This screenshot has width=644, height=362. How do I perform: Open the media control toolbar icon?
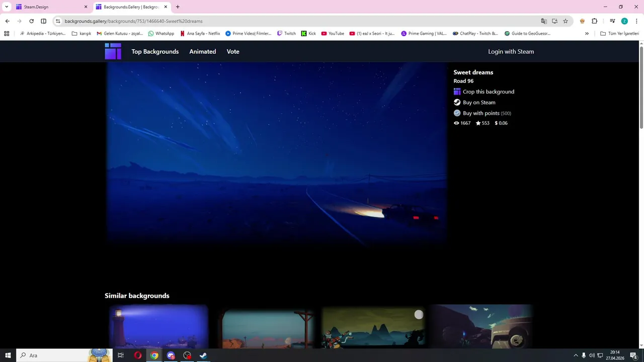click(x=612, y=21)
